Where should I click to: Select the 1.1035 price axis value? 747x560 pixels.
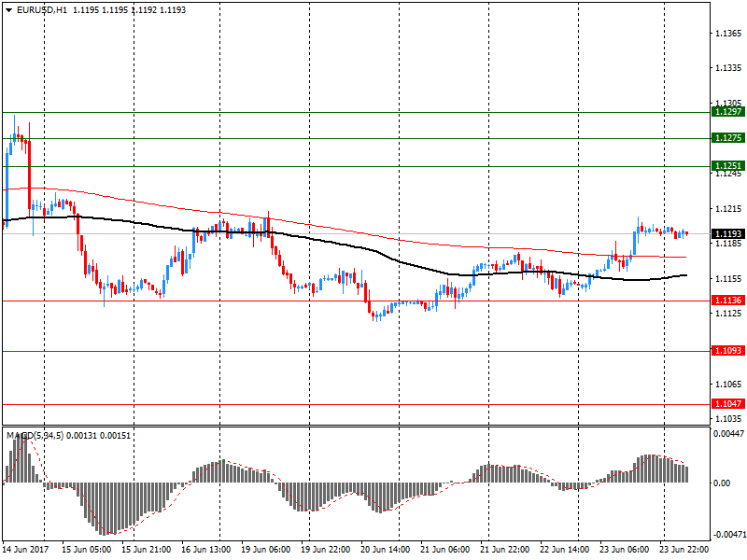[728, 418]
